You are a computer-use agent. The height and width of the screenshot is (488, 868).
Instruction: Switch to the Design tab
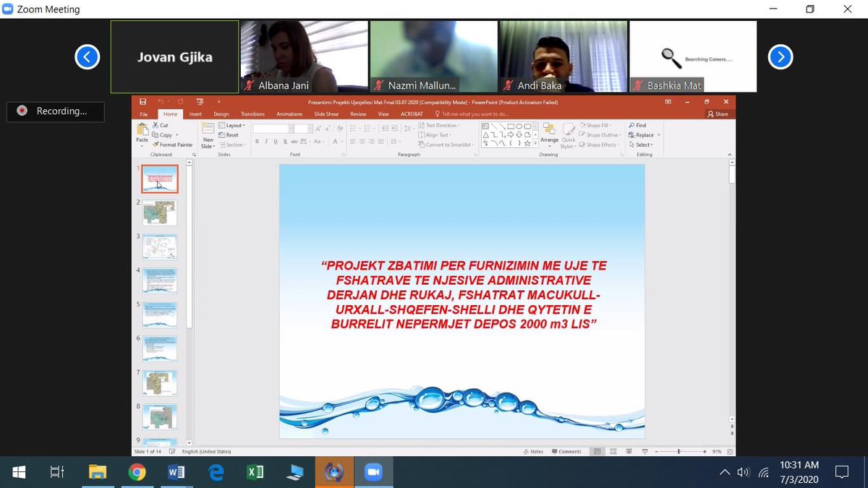[x=221, y=114]
